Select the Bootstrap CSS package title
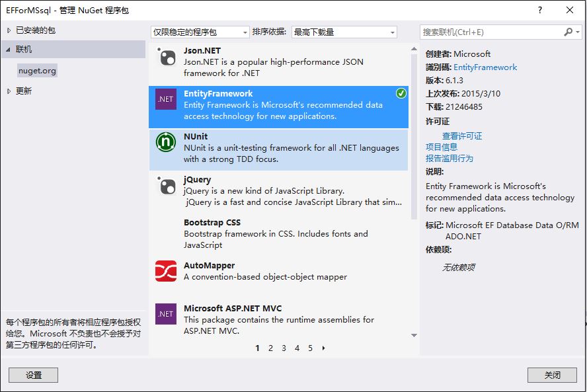The height and width of the screenshot is (392, 587). [x=212, y=222]
